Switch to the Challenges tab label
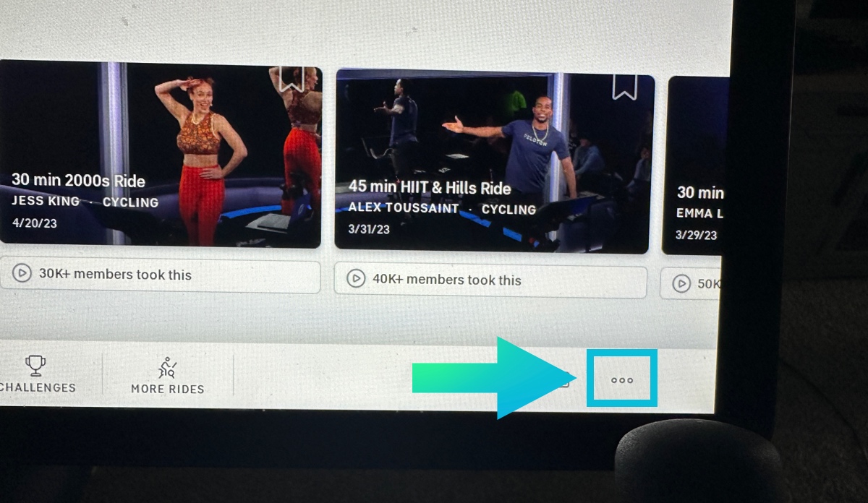Screen dimensions: 868x503 click(38, 388)
